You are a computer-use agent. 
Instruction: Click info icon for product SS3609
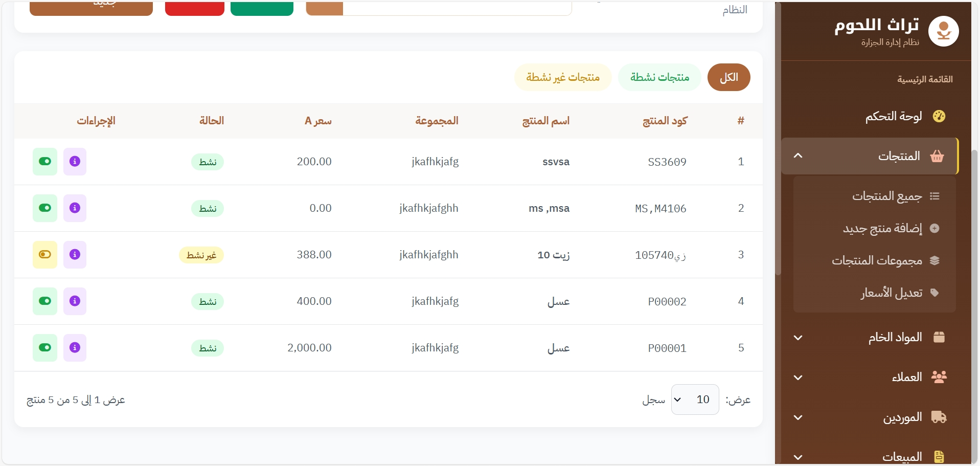pyautogui.click(x=75, y=162)
